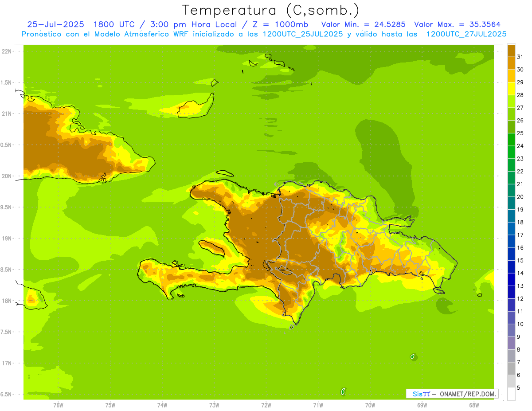Select legend value label 12
Viewport: 532px width, 411px height.
[520, 299]
